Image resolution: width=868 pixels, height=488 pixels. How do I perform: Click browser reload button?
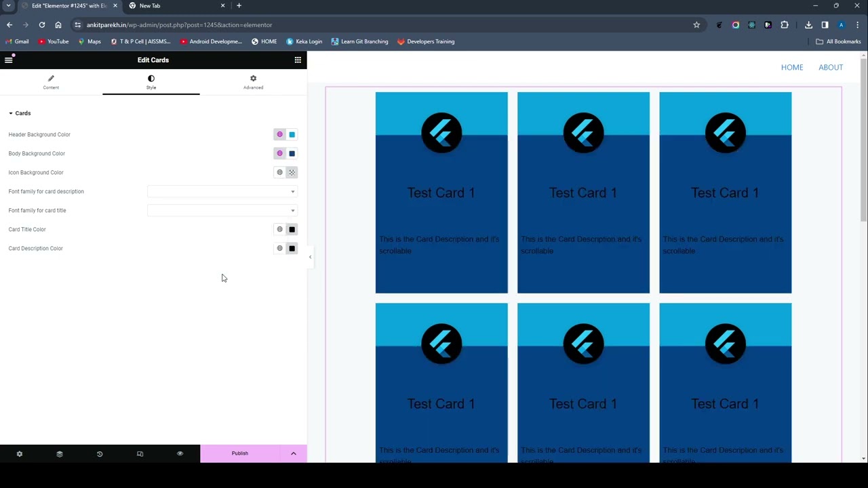42,25
